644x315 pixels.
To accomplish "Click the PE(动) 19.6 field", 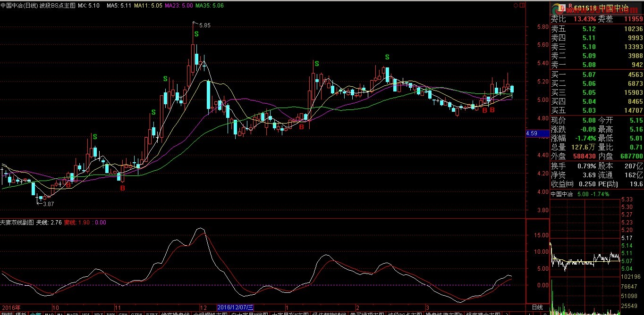I will point(620,184).
